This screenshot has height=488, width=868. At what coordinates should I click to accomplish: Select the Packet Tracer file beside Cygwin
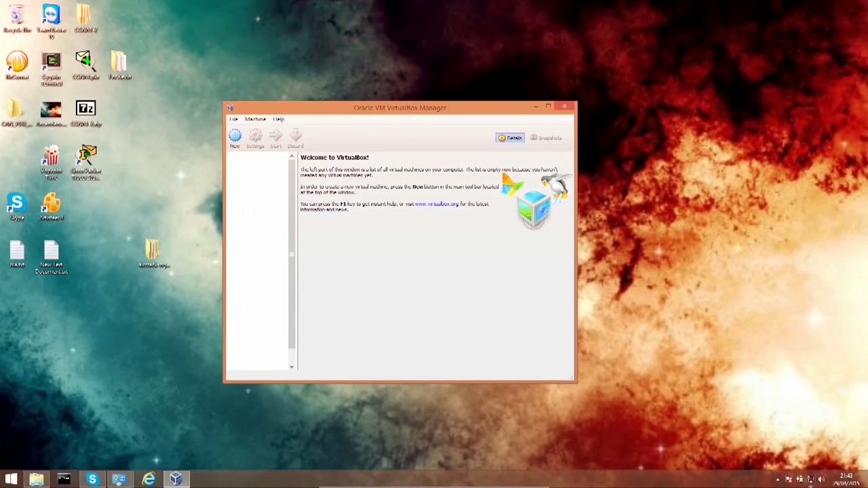pos(85,66)
